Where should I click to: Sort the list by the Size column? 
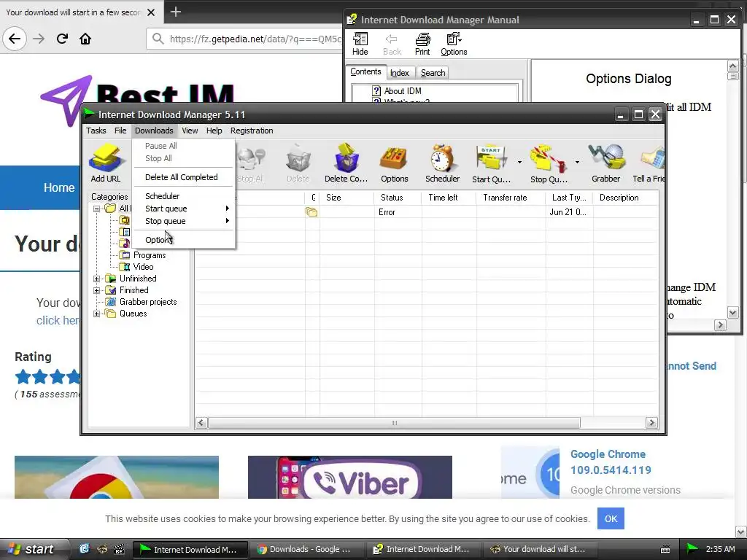click(x=347, y=197)
